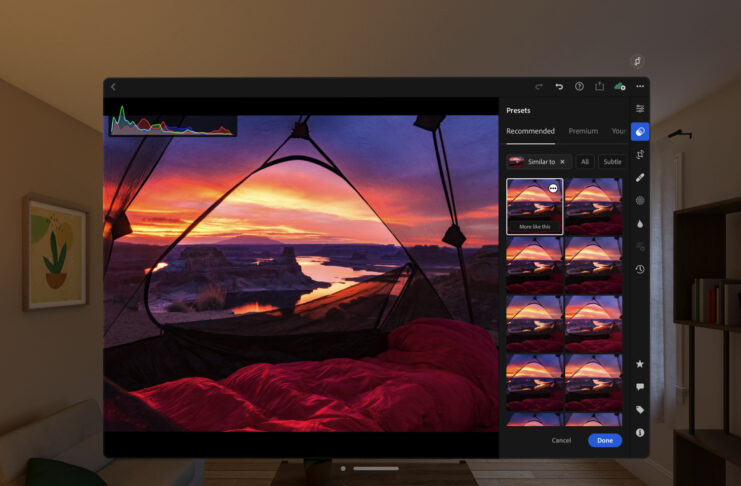
Task: Open the comments speech bubble icon
Action: [x=640, y=387]
